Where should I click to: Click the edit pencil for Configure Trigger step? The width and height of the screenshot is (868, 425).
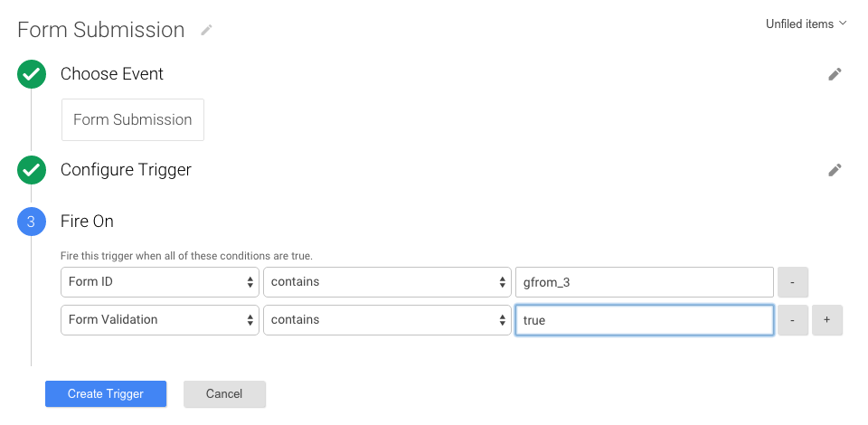pos(835,170)
